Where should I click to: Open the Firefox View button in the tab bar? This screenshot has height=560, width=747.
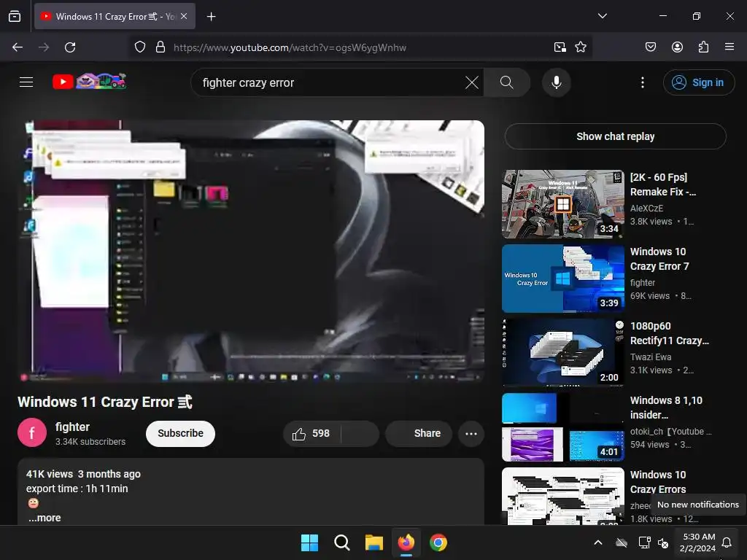15,16
